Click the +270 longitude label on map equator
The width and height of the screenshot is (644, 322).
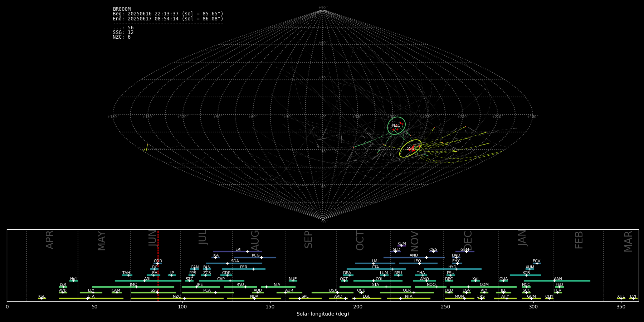tap(427, 117)
